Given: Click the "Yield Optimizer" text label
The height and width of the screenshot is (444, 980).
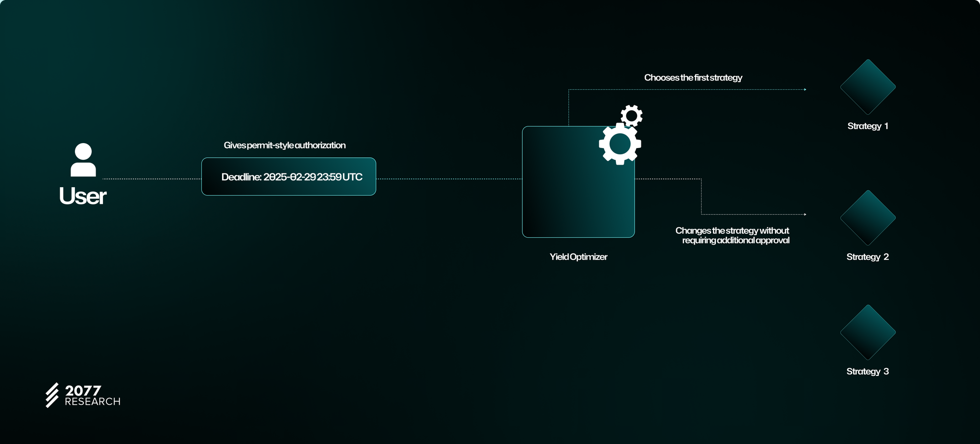Looking at the screenshot, I should click(x=578, y=257).
